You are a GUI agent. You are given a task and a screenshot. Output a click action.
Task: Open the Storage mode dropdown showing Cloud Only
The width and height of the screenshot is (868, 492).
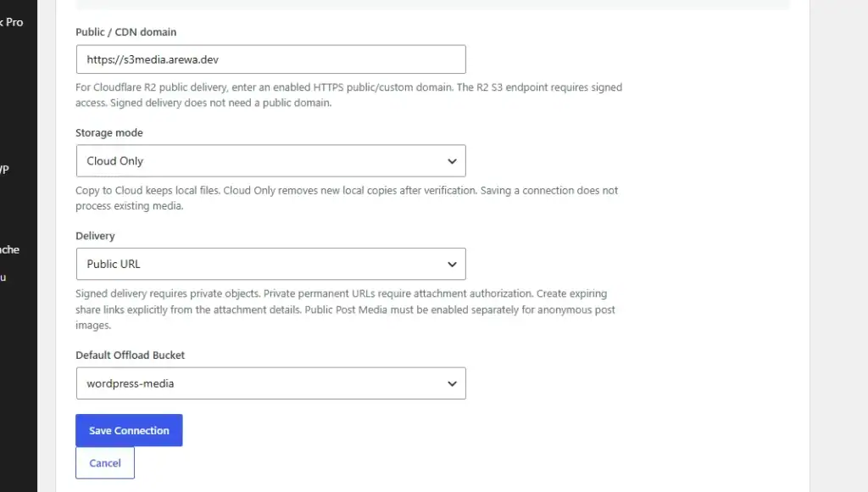pos(270,160)
